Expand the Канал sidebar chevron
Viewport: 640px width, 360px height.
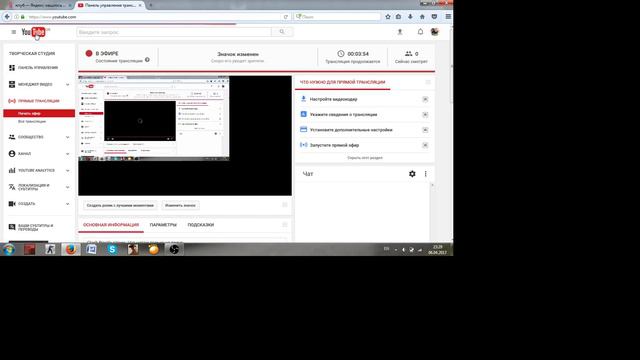coord(67,154)
